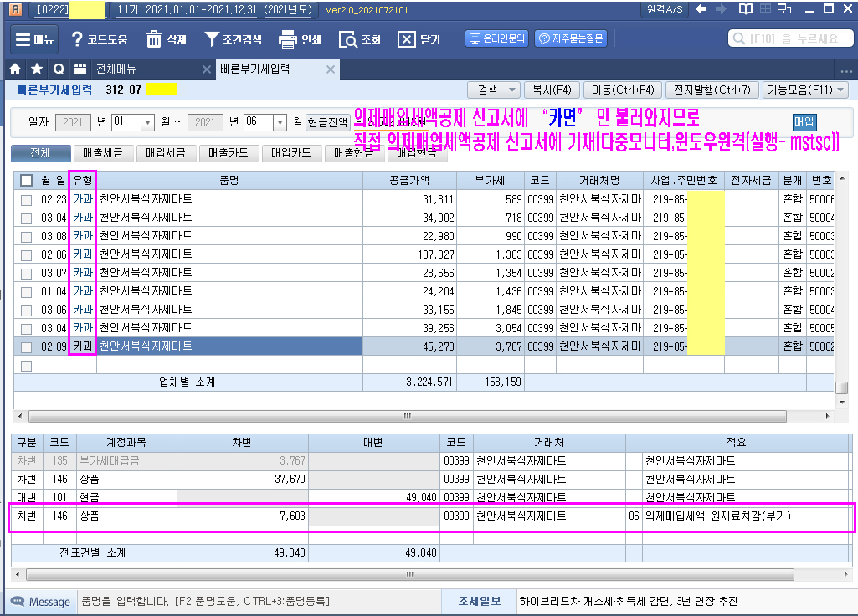Open the 기능모음(F11) dropdown
Image resolution: width=858 pixels, height=616 pixels.
(x=805, y=90)
